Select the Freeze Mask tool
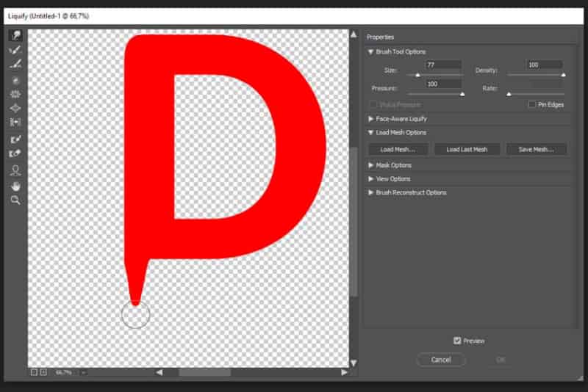The height and width of the screenshot is (392, 588). tap(15, 139)
